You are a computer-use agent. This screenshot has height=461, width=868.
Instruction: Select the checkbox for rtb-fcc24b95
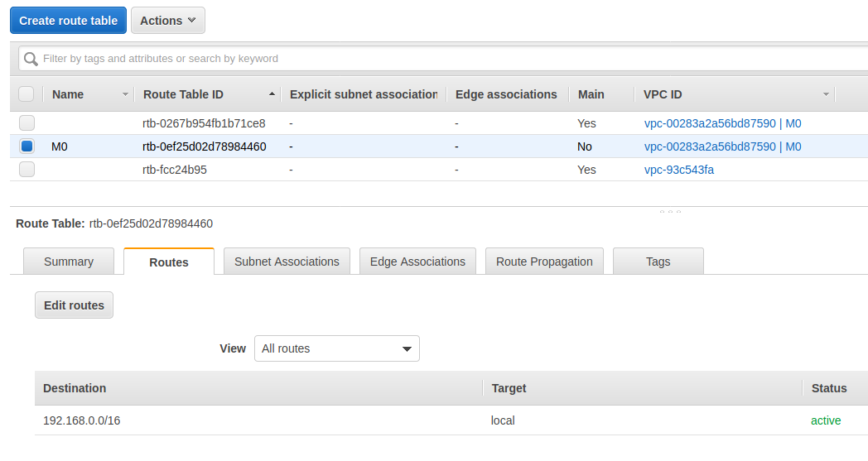(x=27, y=170)
